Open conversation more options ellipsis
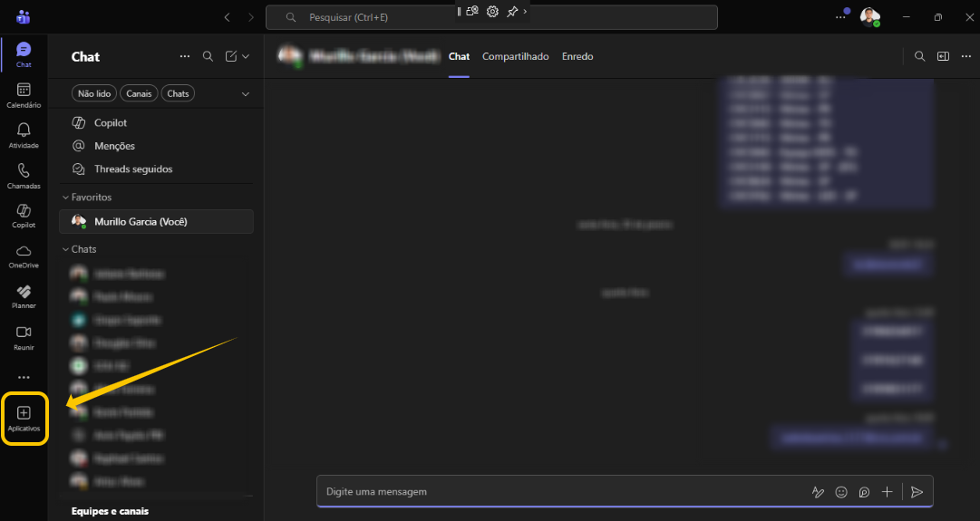The width and height of the screenshot is (980, 521). [x=966, y=56]
